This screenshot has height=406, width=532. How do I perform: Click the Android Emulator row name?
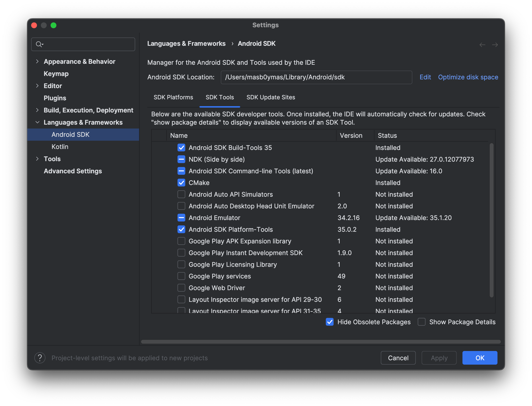pyautogui.click(x=214, y=218)
